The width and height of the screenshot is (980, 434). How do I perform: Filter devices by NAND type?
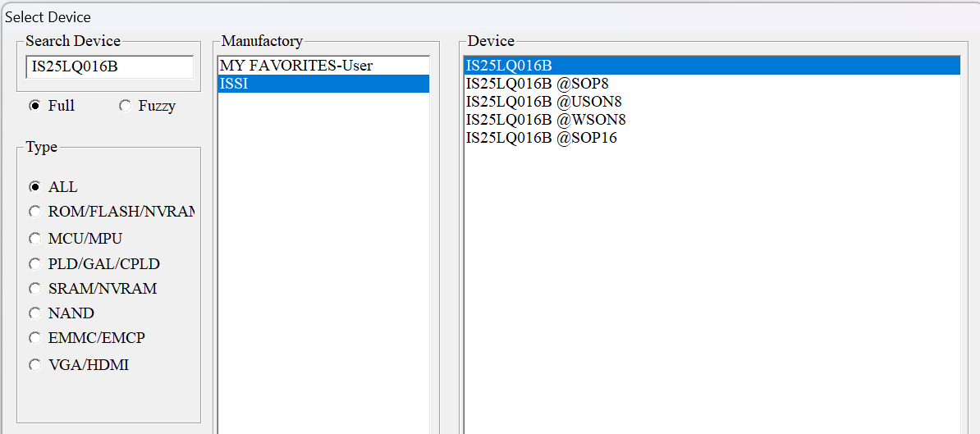tap(34, 313)
